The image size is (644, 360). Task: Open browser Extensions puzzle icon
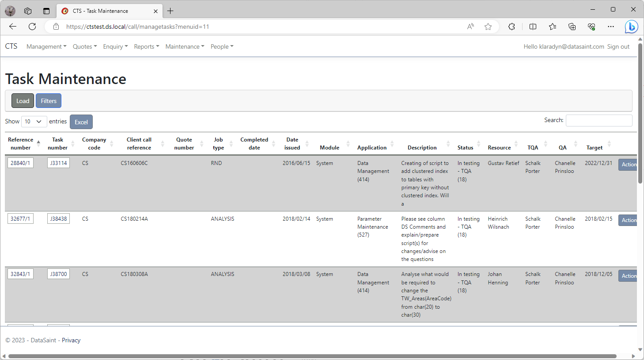pos(511,27)
